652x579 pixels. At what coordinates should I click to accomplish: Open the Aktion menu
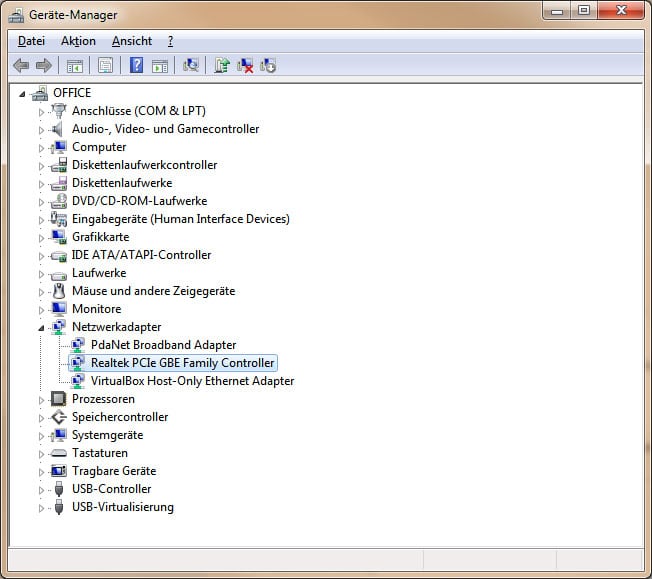[x=78, y=41]
